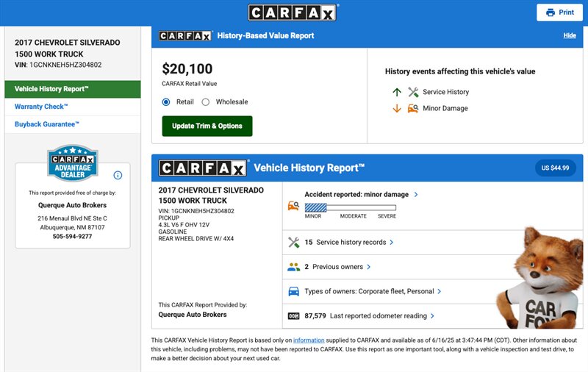This screenshot has height=372, width=588.
Task: Select the Retail radio button
Action: tap(166, 102)
